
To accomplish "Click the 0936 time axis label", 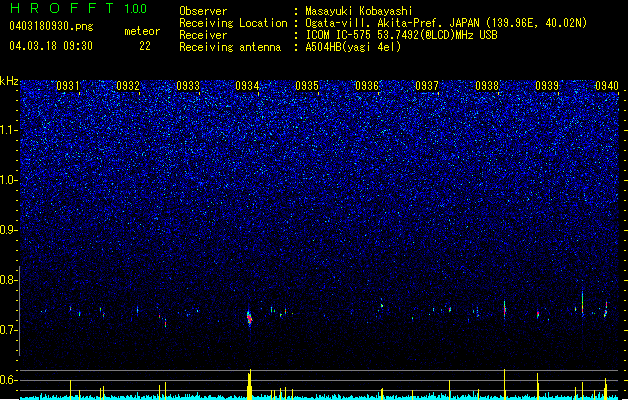I will [x=367, y=86].
